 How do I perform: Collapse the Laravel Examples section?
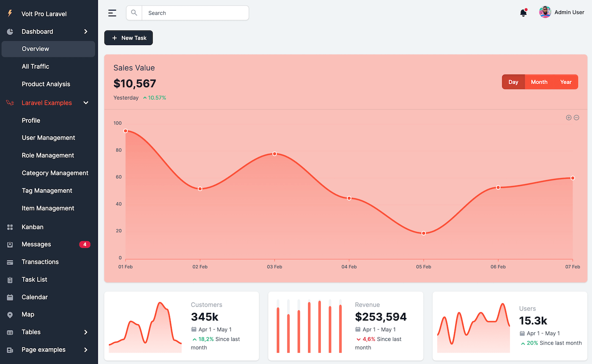86,103
